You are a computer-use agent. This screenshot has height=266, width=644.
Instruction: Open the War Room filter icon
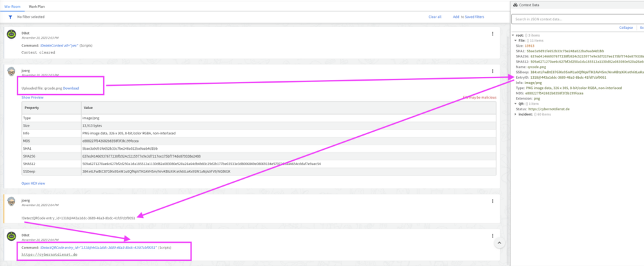[11, 17]
